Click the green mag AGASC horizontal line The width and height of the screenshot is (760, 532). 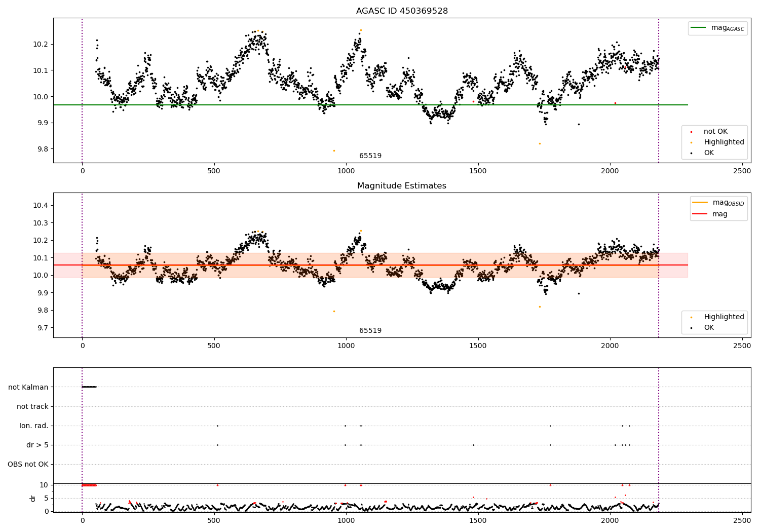[370, 105]
